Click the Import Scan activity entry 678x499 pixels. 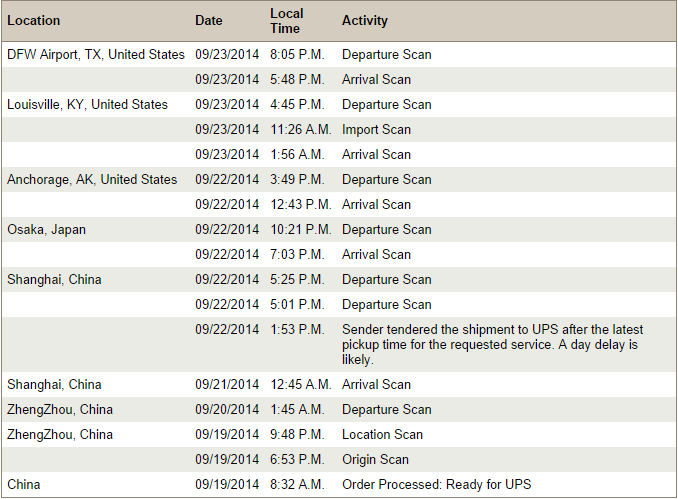pyautogui.click(x=376, y=130)
